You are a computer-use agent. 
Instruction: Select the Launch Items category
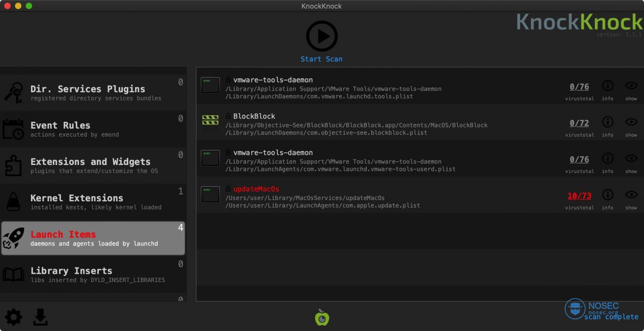[93, 238]
